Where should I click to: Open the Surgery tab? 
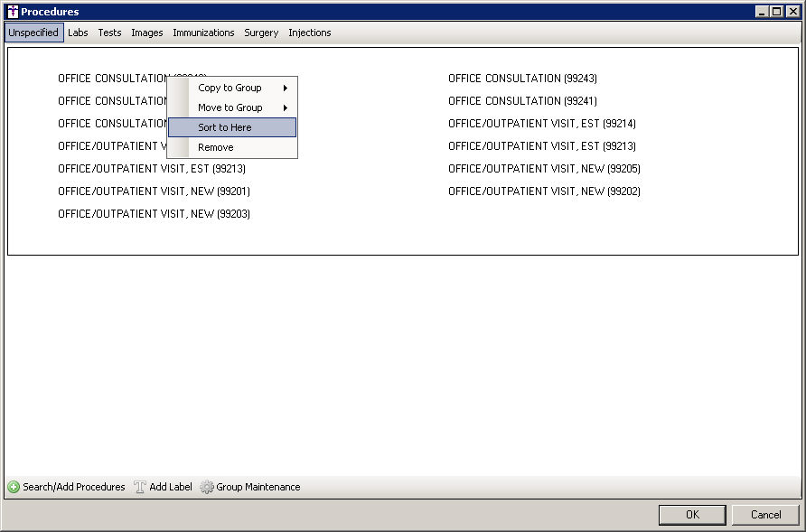[x=261, y=33]
